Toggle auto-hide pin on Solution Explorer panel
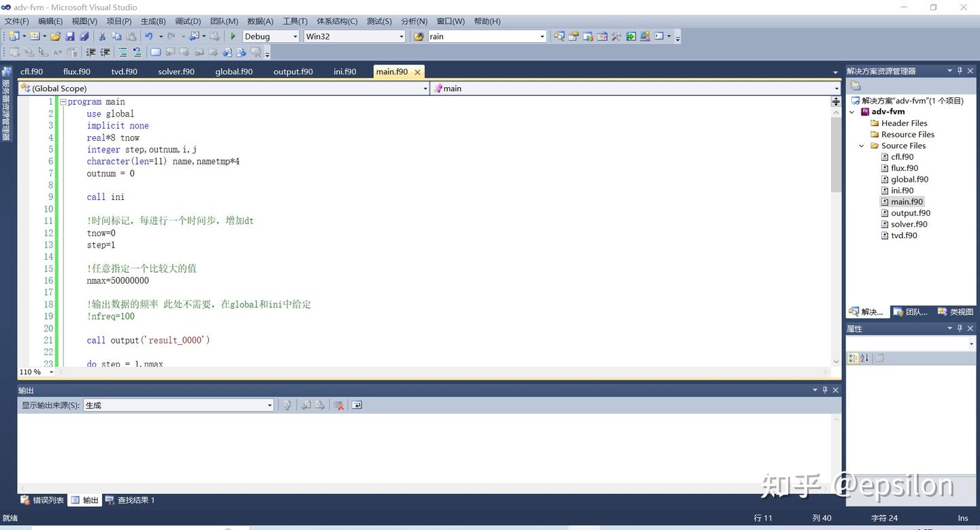The width and height of the screenshot is (980, 530). tap(960, 71)
